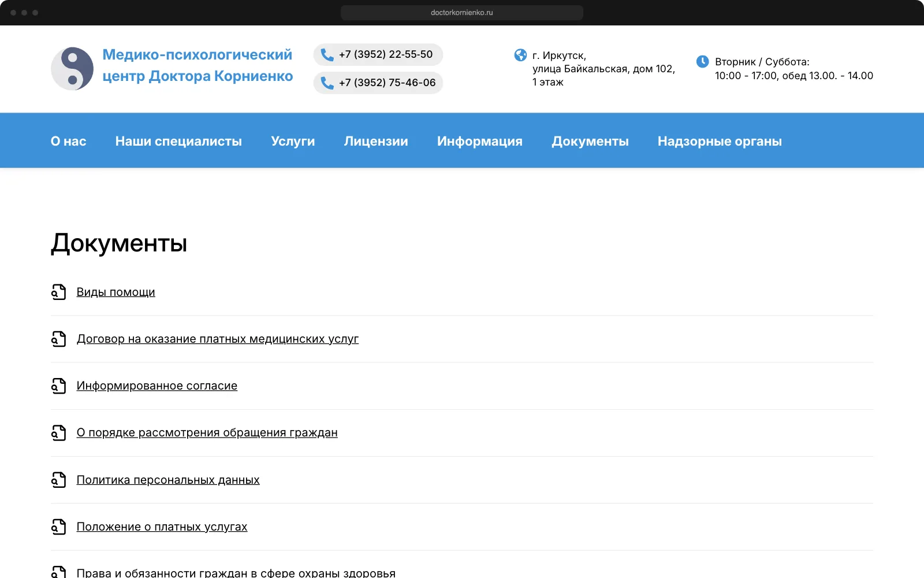Viewport: 924px width, 578px height.
Task: Select Документы in the blue navigation bar
Action: click(590, 141)
